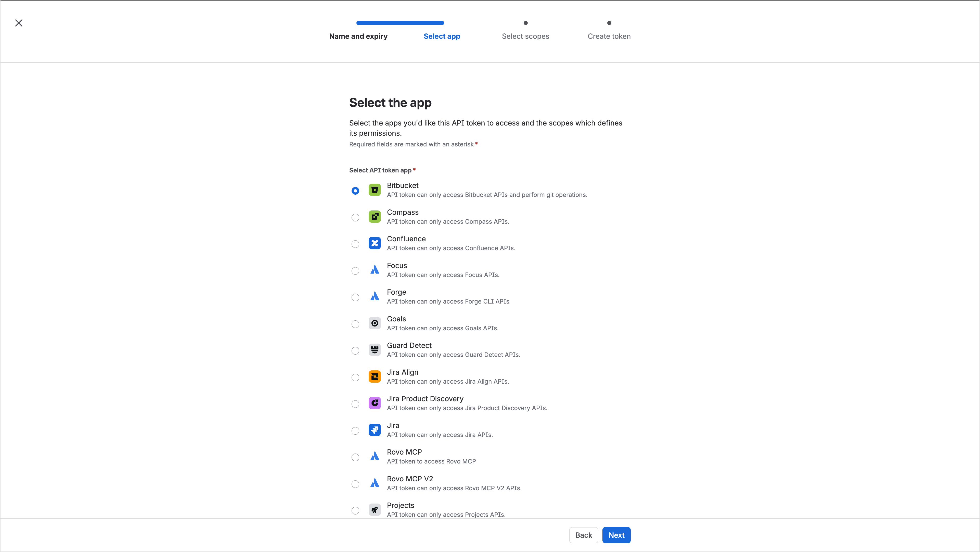Viewport: 980px width, 552px height.
Task: Choose the Jira radio button
Action: [355, 431]
